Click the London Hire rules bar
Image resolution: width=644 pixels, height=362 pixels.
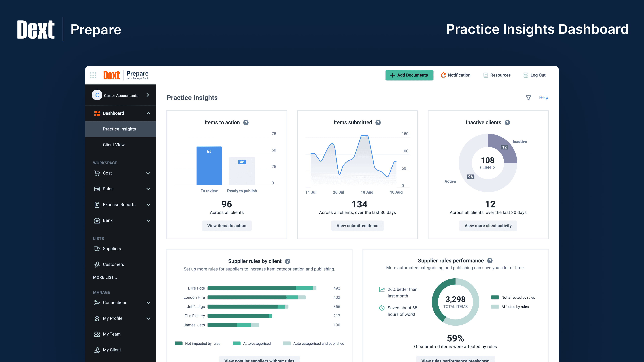[256, 297]
